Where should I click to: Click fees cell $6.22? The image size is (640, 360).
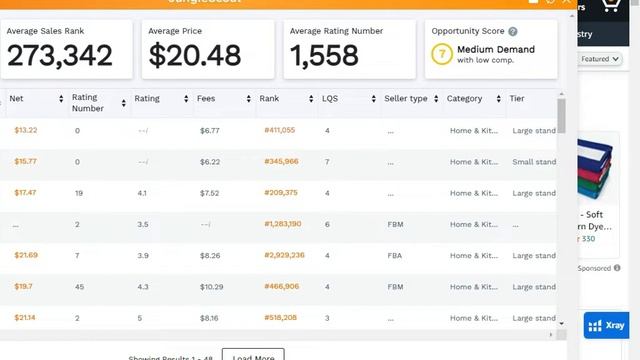pyautogui.click(x=210, y=162)
